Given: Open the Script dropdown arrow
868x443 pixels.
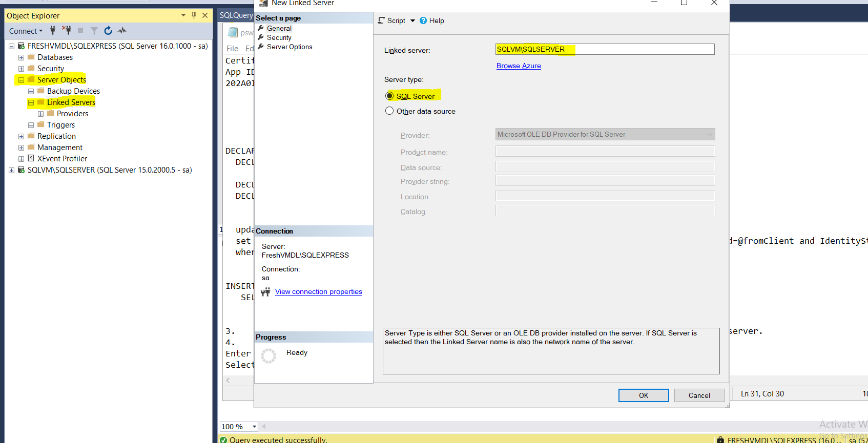Looking at the screenshot, I should [x=412, y=21].
